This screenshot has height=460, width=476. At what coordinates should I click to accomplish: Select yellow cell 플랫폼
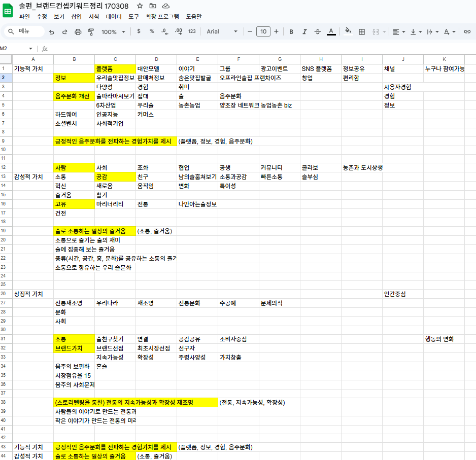point(115,69)
